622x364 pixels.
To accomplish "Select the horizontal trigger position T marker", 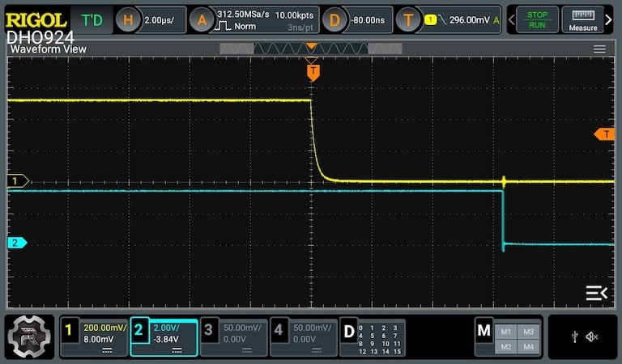I will point(313,72).
